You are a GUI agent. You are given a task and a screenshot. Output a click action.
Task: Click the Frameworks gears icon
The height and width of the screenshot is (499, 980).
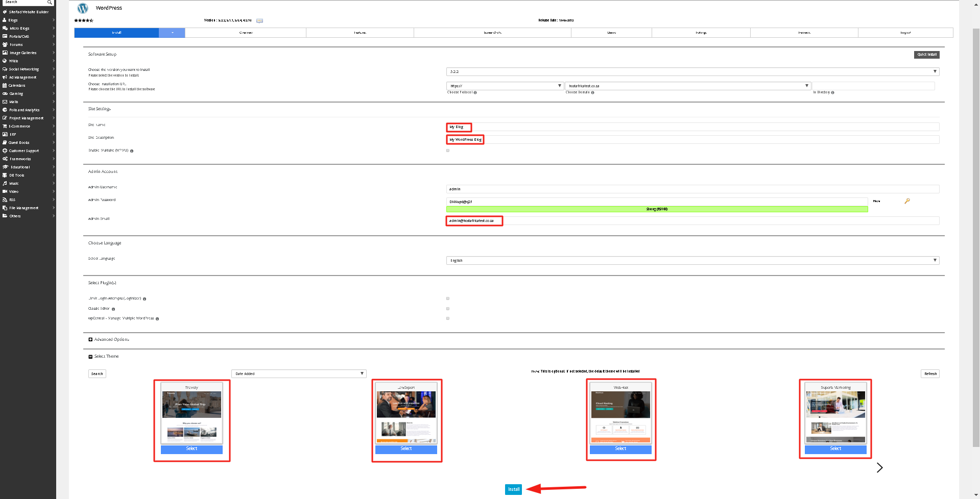pyautogui.click(x=5, y=159)
